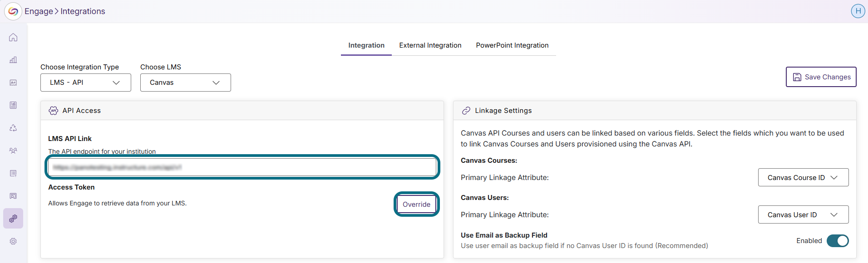Image resolution: width=868 pixels, height=263 pixels.
Task: Open the A+ grades sidebar icon
Action: click(x=13, y=83)
